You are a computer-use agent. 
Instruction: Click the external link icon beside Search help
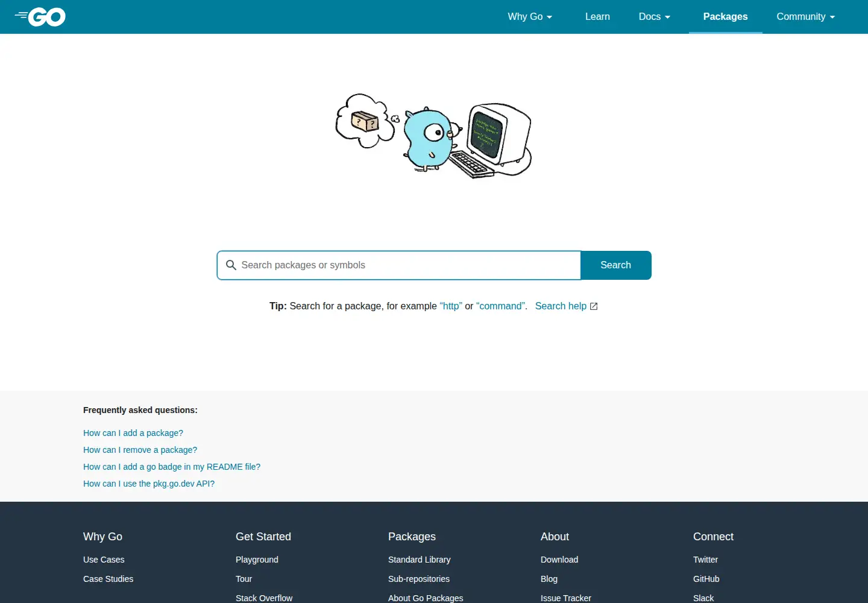[594, 306]
